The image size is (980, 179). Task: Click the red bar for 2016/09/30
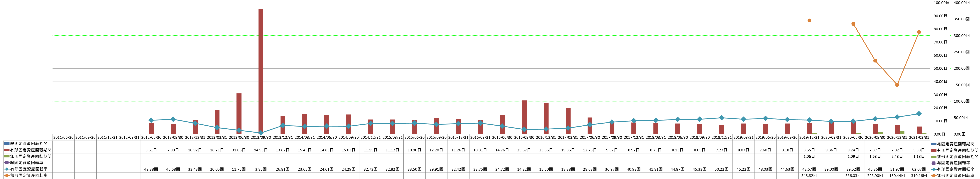[x=524, y=117]
